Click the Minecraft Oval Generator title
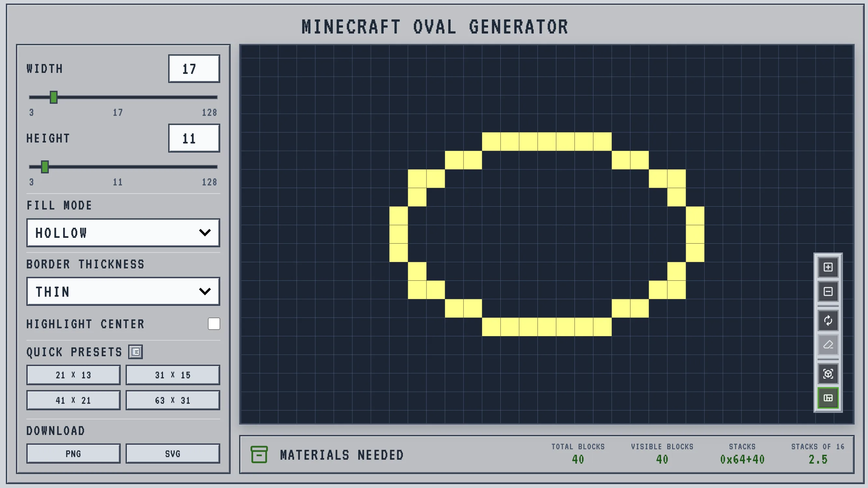The height and width of the screenshot is (488, 868). [x=435, y=27]
